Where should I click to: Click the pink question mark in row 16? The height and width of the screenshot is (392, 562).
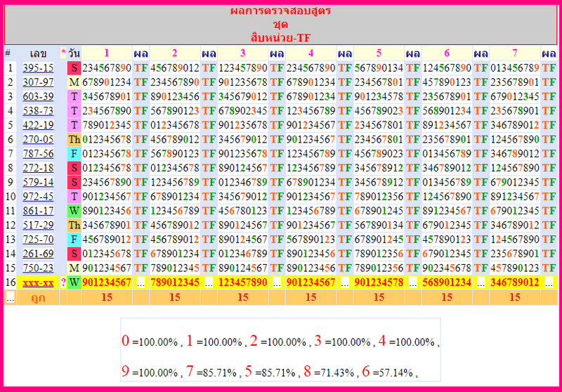[63, 282]
